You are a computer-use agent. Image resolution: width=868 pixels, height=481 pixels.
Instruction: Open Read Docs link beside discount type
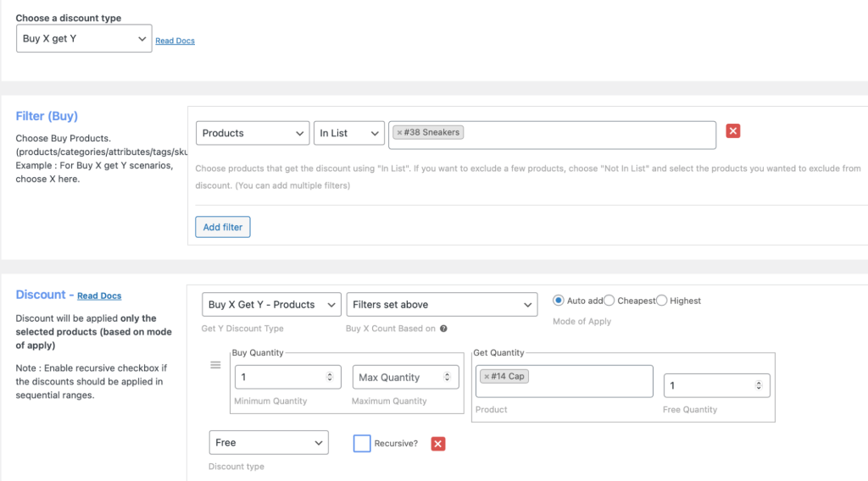(x=175, y=41)
